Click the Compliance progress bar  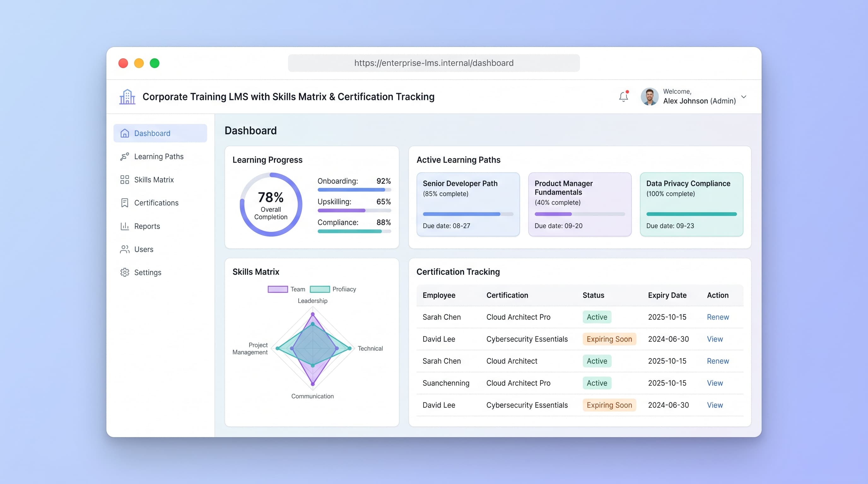click(354, 231)
